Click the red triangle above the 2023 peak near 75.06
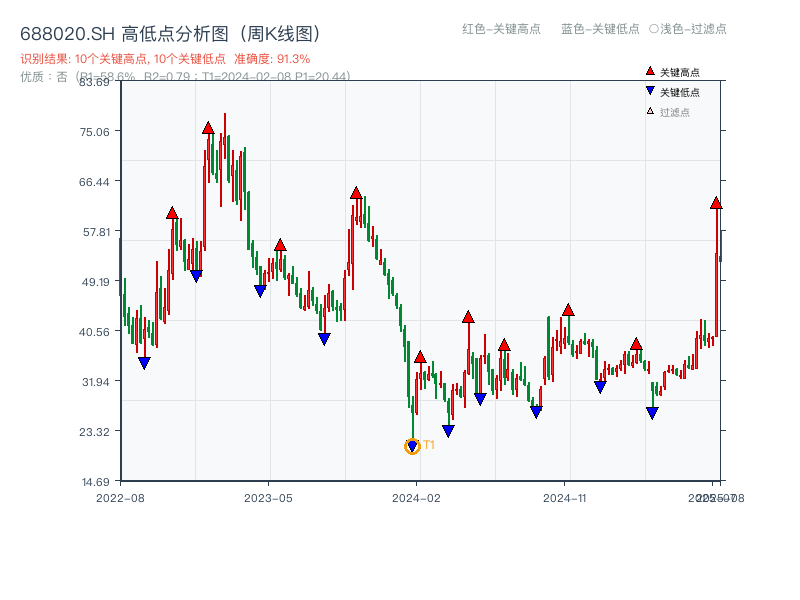 [208, 127]
